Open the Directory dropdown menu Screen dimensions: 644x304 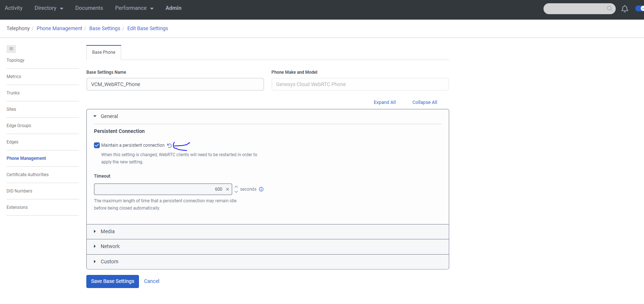pos(49,8)
